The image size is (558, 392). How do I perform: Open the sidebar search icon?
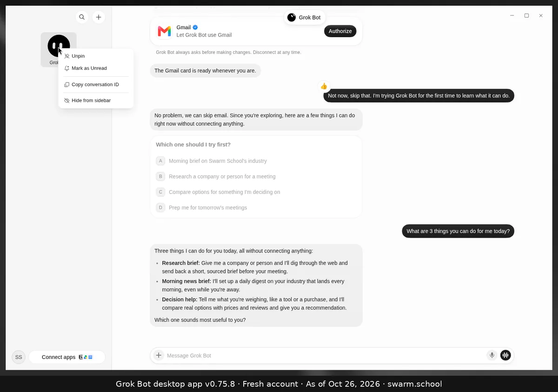tap(82, 17)
